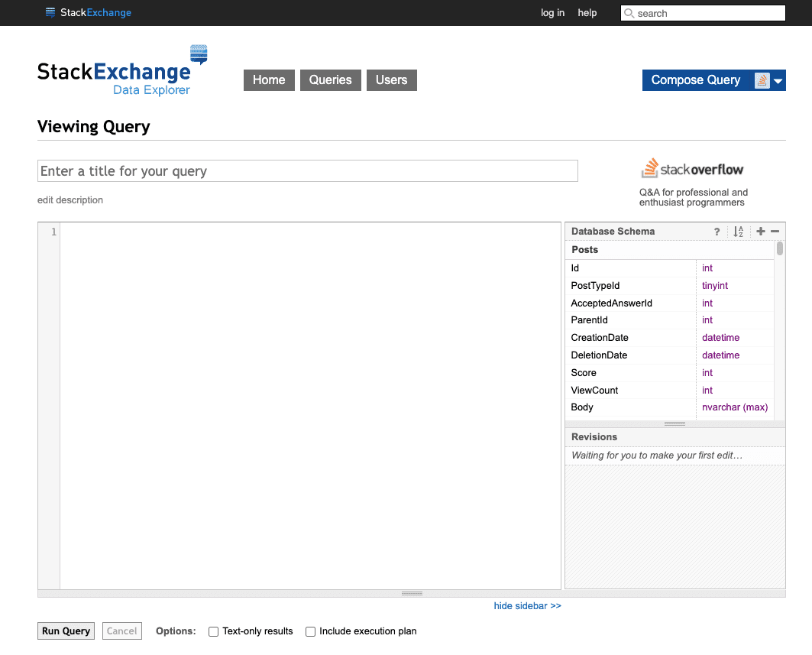Click the Database Schema panel title
This screenshot has width=812, height=655.
613,232
